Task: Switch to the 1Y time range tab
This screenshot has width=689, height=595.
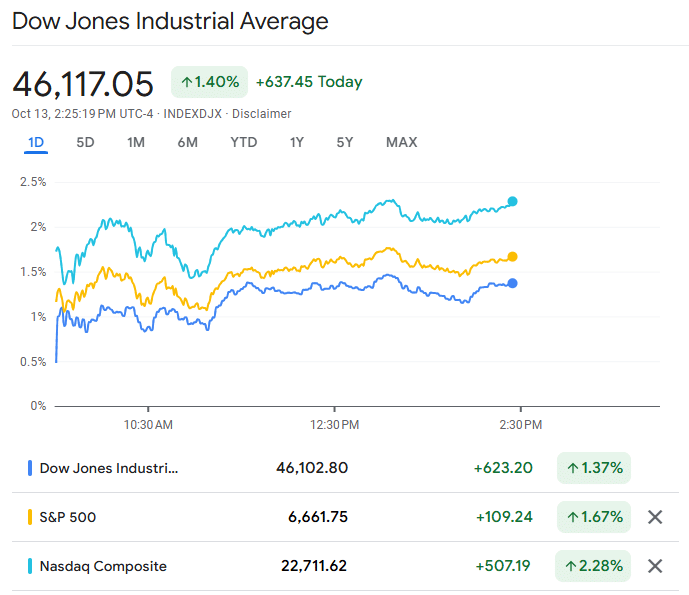Action: click(297, 142)
